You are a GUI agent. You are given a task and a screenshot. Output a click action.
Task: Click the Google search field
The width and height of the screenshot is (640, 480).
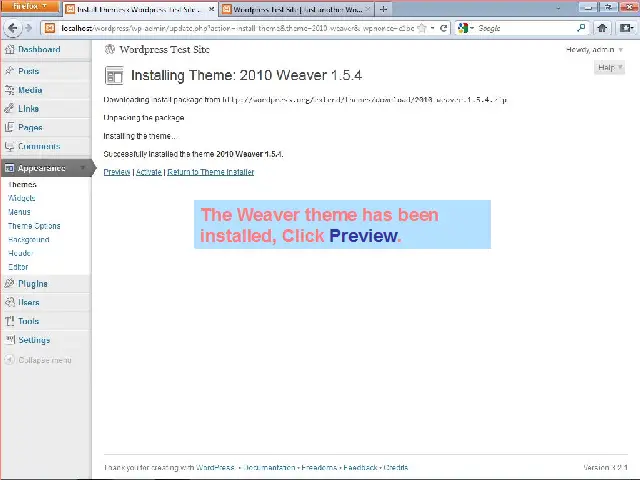[526, 28]
